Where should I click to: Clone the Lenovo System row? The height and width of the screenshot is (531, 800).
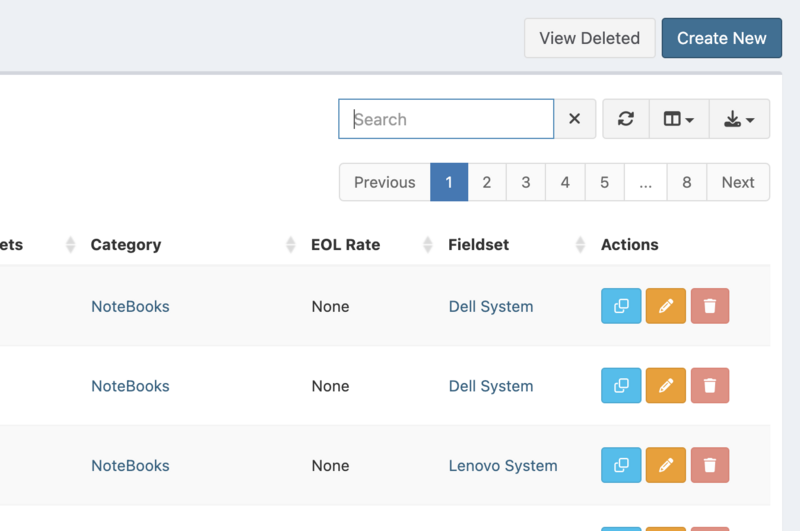[x=621, y=465]
